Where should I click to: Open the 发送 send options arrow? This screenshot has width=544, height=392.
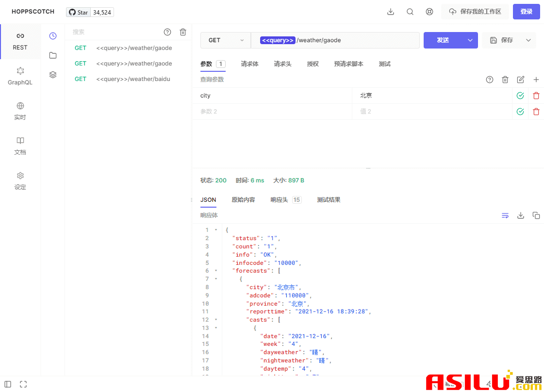pos(470,40)
